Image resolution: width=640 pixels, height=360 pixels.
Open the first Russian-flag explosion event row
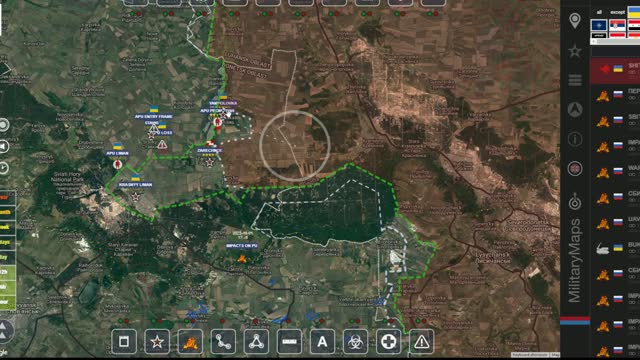point(615,96)
